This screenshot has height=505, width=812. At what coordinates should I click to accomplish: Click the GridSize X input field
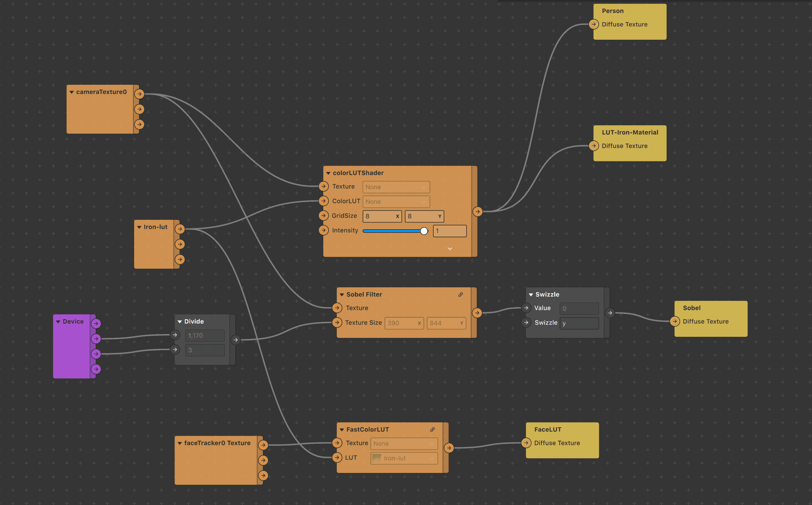pyautogui.click(x=380, y=216)
